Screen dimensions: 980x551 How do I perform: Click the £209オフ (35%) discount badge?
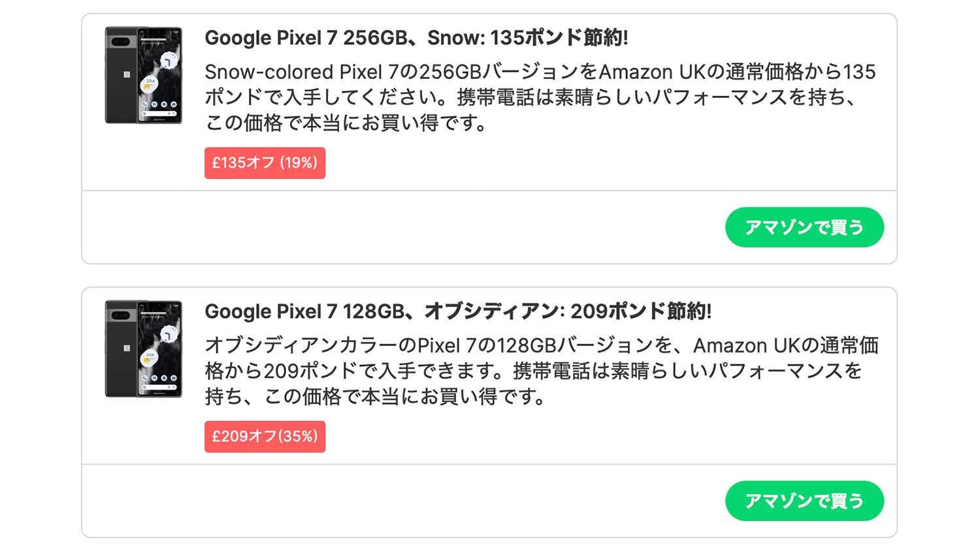click(x=265, y=436)
